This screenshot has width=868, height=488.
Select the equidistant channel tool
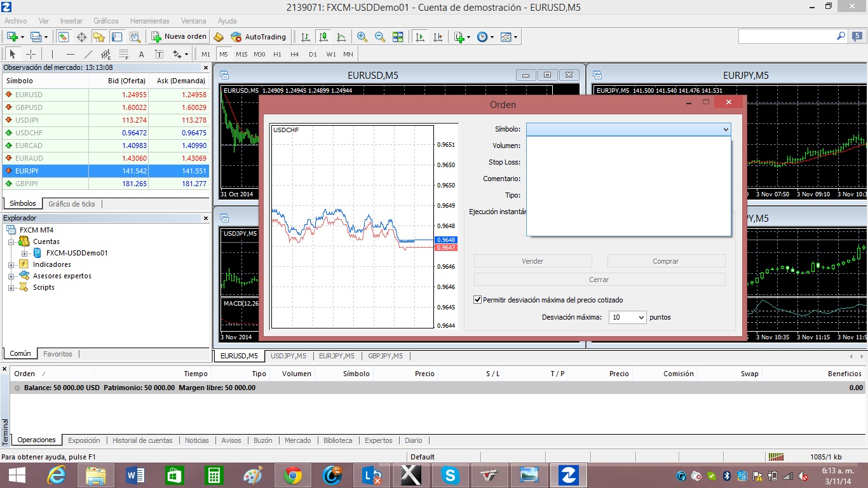(105, 54)
